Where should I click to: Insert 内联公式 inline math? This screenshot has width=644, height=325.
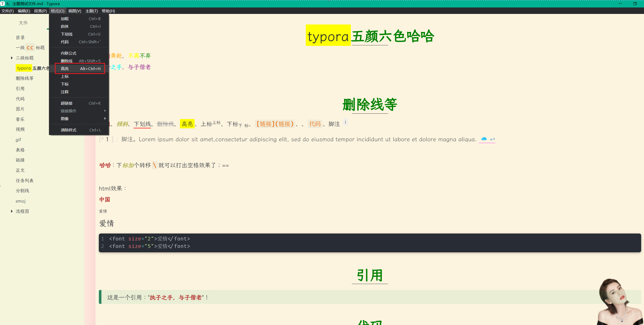pos(79,53)
